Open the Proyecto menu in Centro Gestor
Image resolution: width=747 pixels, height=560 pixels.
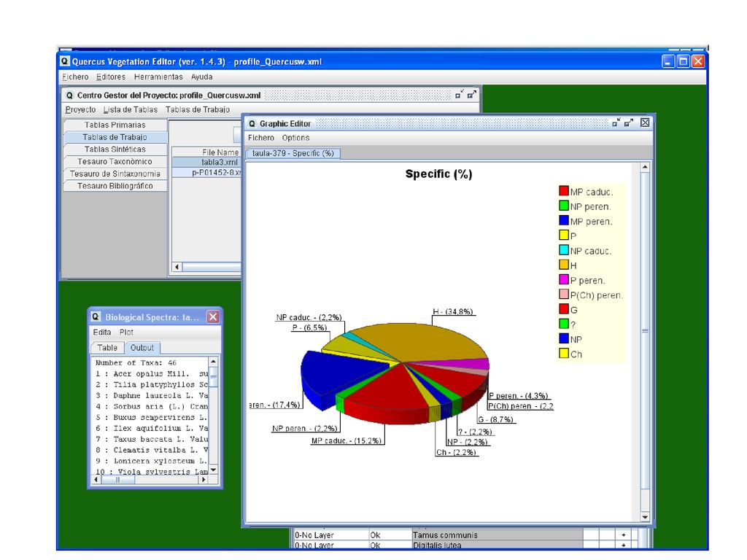pos(80,109)
